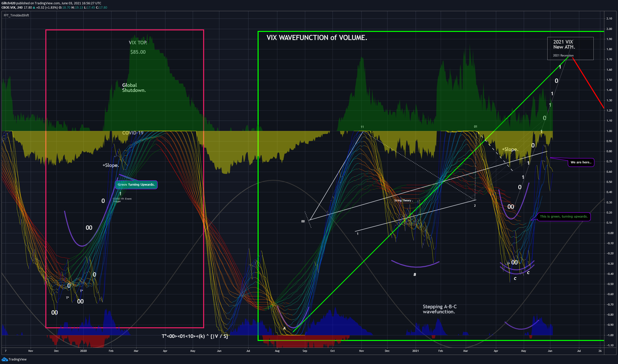Select the L:17.45 low value

pos(89,8)
